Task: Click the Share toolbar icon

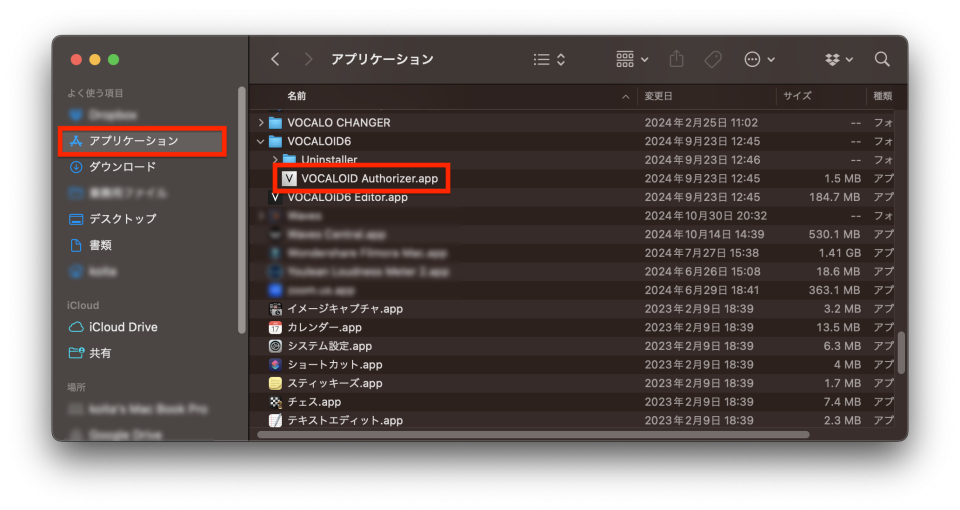Action: (677, 59)
